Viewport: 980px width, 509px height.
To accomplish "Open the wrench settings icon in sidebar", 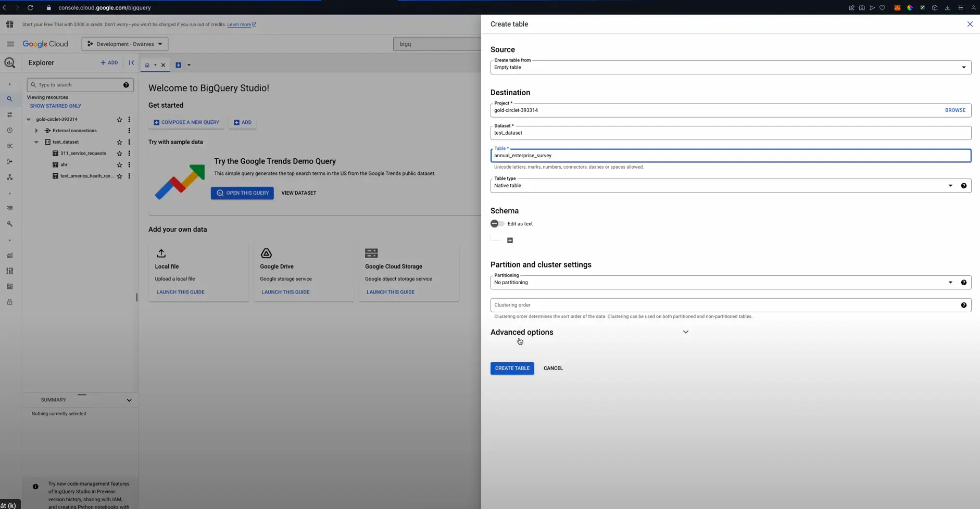I will pos(9,224).
